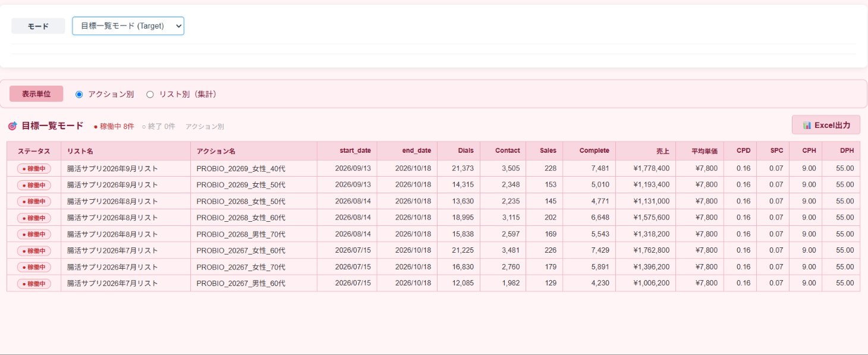
Task: Select the アクション別 radio button
Action: (x=79, y=94)
